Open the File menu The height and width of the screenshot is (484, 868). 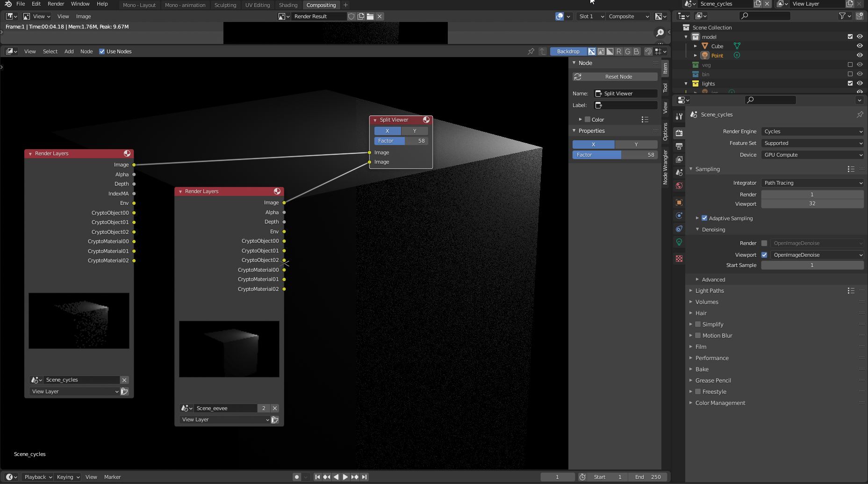21,4
